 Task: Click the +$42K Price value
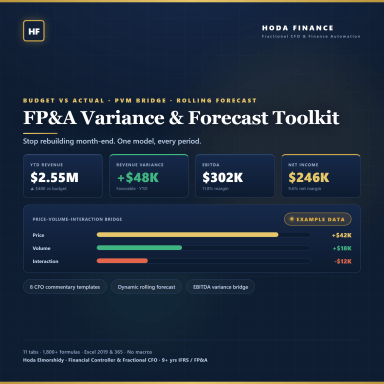(x=342, y=235)
